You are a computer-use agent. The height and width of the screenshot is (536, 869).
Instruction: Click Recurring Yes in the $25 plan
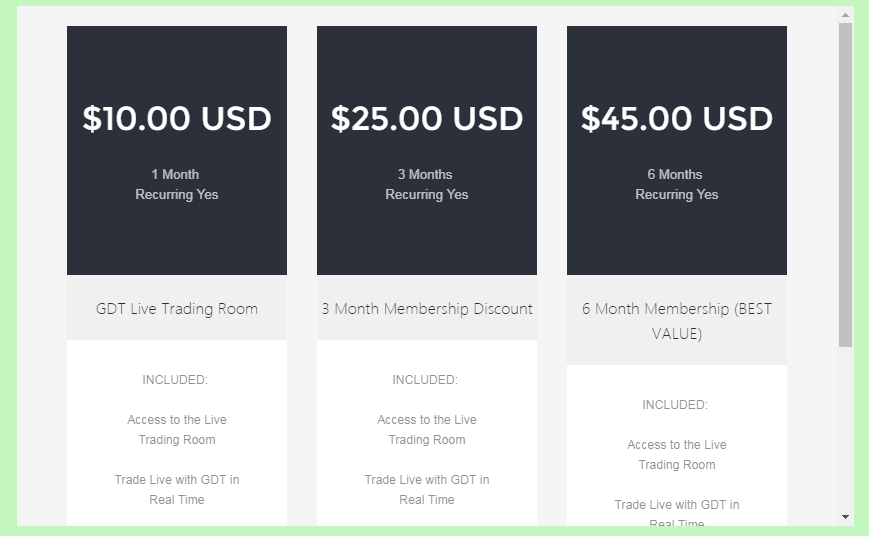coord(427,195)
